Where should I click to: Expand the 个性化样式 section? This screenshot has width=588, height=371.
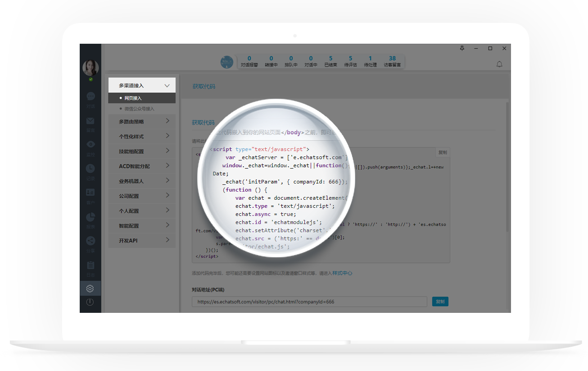(142, 137)
